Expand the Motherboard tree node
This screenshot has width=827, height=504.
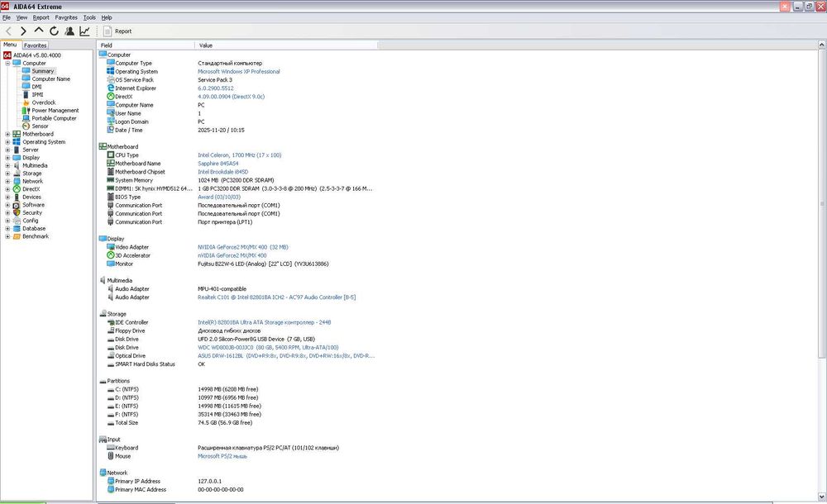point(8,134)
